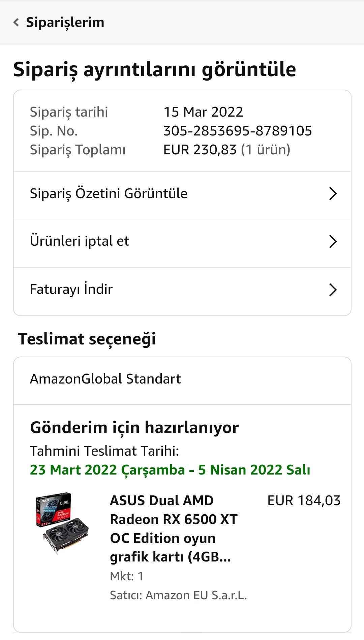Image resolution: width=364 pixels, height=640 pixels.
Task: Click the seller name Amazon EU S.a.r.L.
Action: pos(178,596)
